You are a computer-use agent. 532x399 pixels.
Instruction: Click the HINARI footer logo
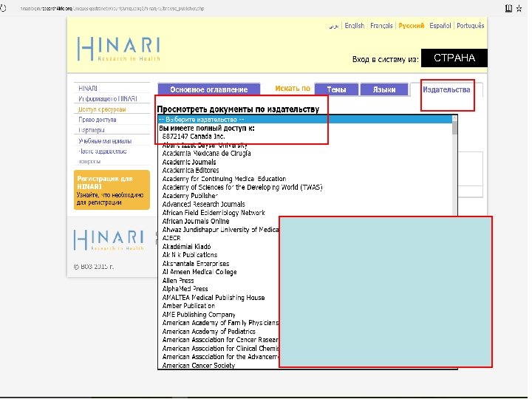point(109,239)
